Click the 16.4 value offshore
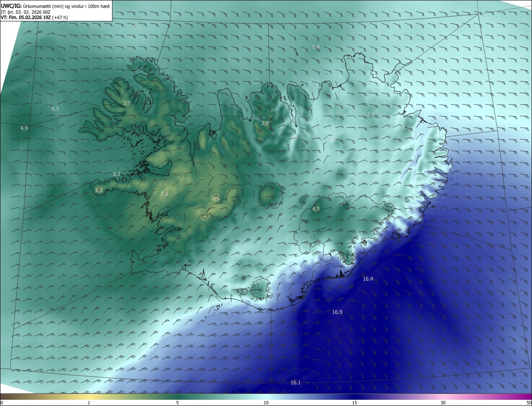This screenshot has height=406, width=532. click(x=368, y=279)
